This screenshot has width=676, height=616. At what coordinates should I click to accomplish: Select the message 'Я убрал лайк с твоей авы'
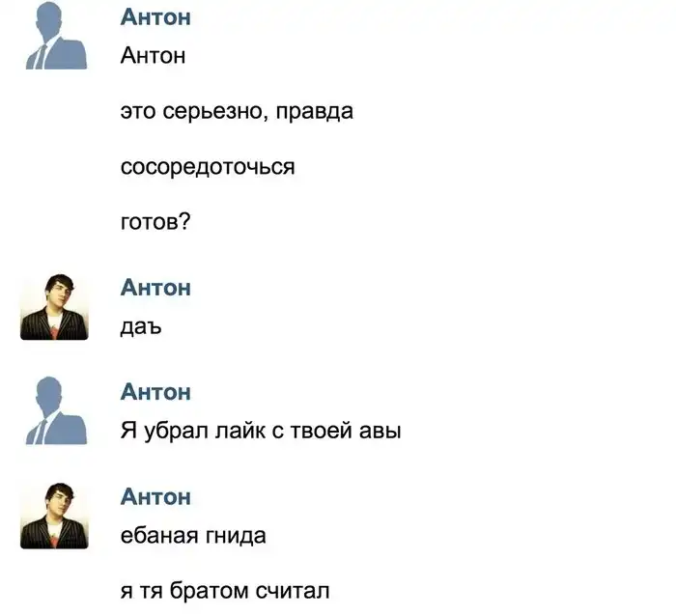coord(261,431)
